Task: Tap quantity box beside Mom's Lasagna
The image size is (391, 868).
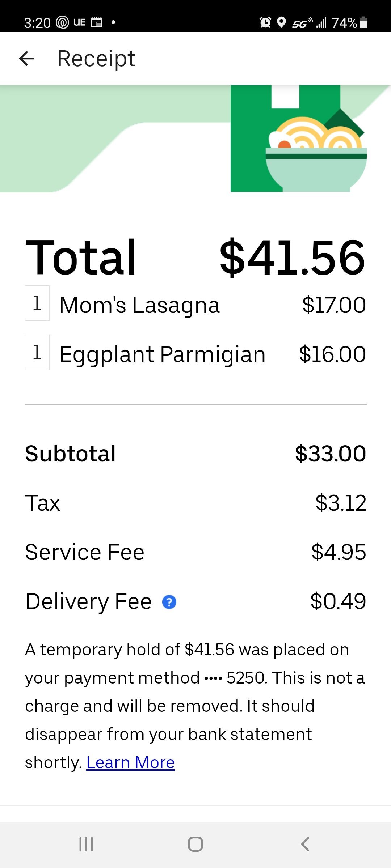Action: [x=37, y=303]
